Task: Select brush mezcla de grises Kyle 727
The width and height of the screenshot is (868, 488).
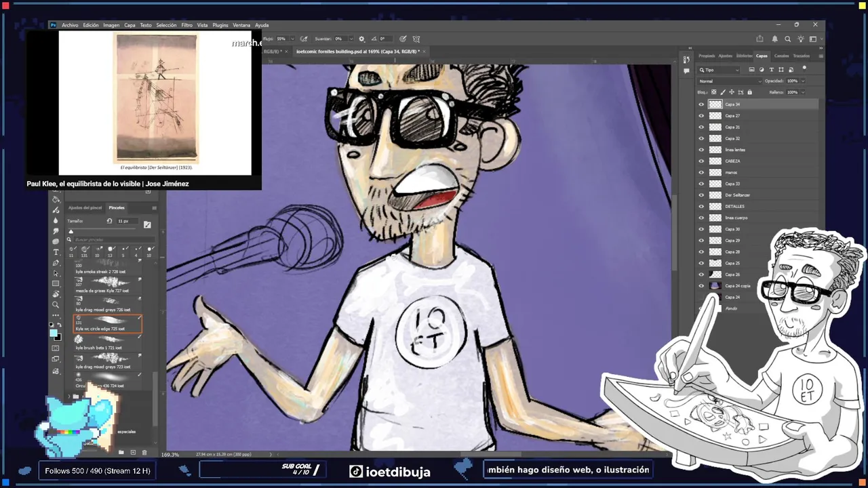Action: point(108,286)
